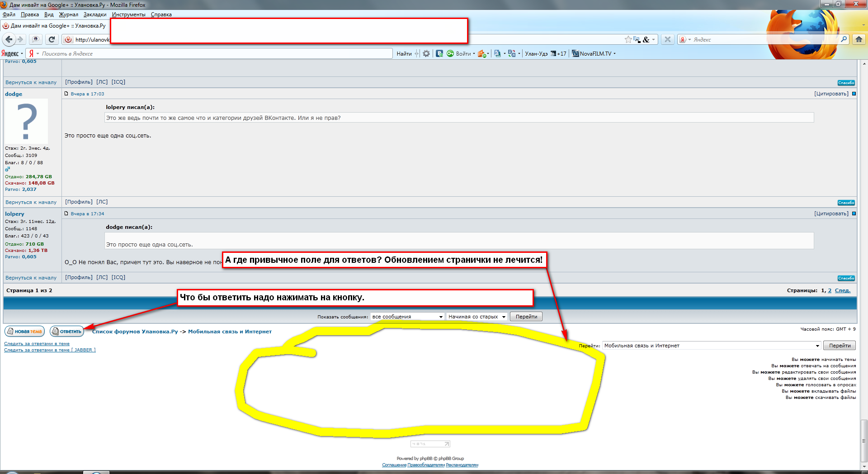Select the 'Дам инвайт на Google+' tab
Image resolution: width=868 pixels, height=474 pixels.
tap(55, 26)
